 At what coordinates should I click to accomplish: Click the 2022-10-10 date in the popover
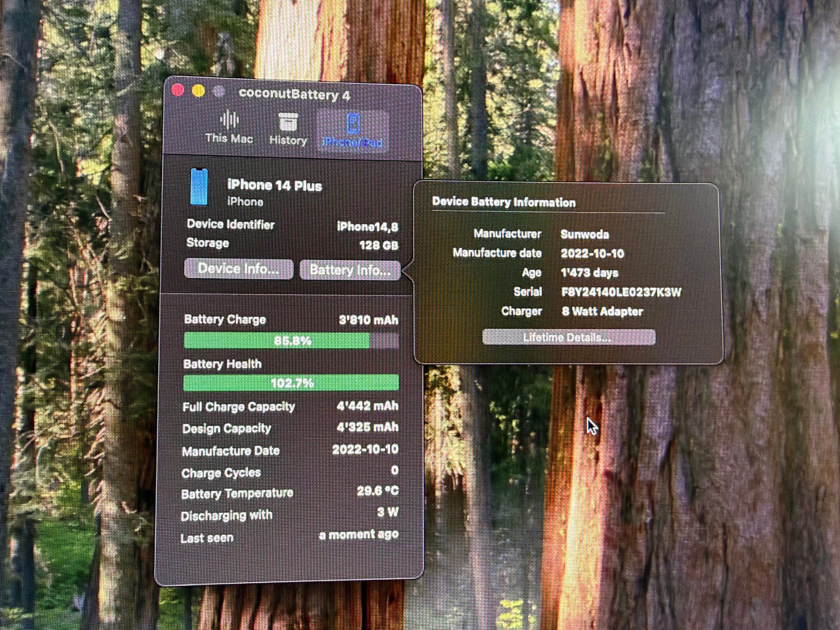tap(592, 253)
